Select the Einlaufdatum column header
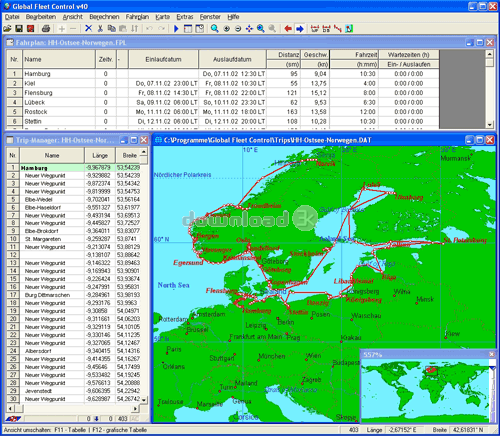The image size is (500, 436). [163, 59]
